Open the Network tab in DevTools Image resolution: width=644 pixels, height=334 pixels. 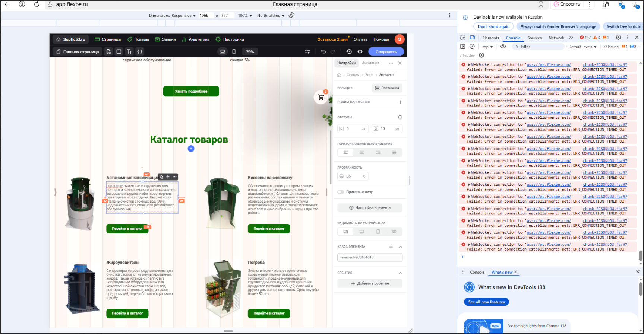pos(556,38)
